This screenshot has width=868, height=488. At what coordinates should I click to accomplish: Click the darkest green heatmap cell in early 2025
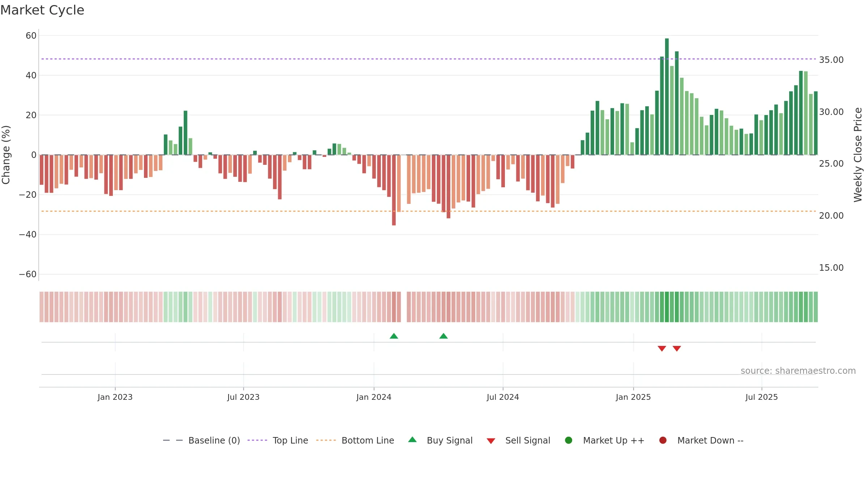click(x=667, y=307)
